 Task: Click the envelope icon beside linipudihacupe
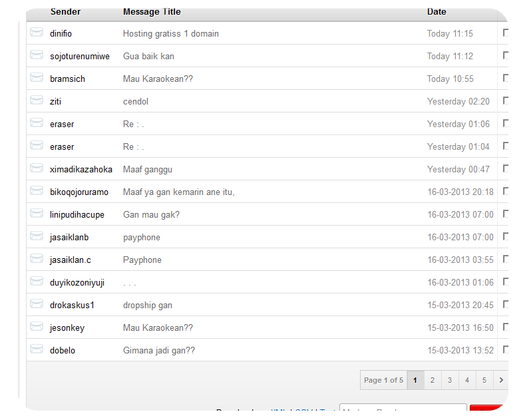(37, 213)
